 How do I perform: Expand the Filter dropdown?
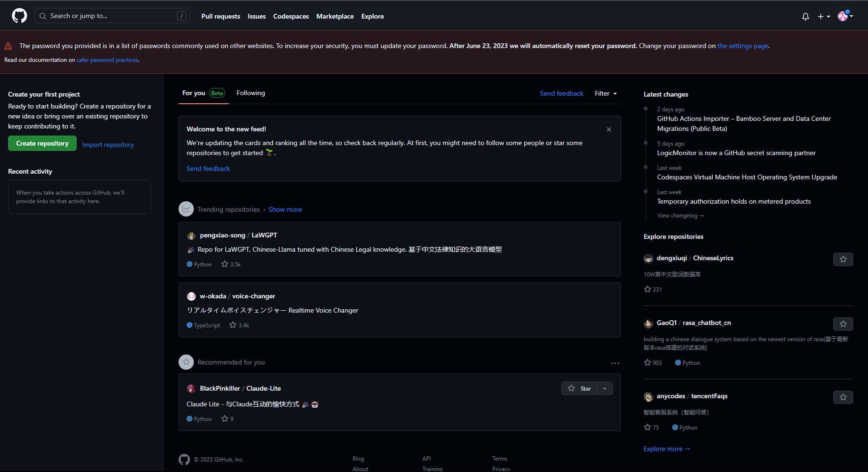pos(606,93)
